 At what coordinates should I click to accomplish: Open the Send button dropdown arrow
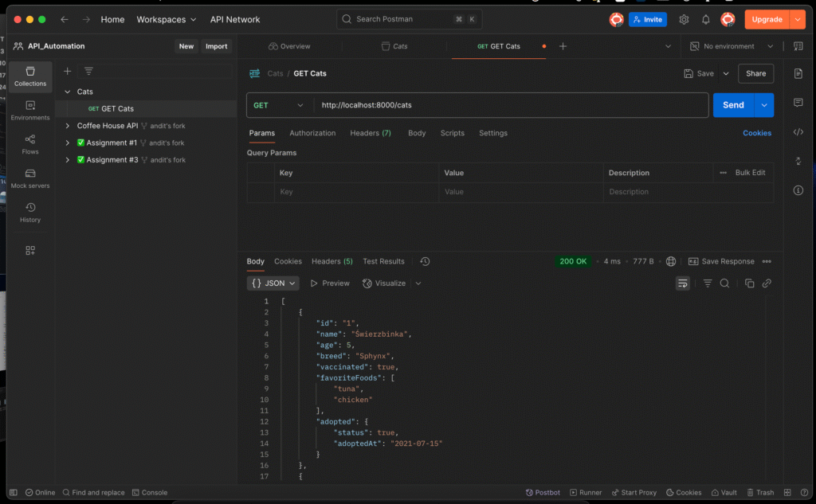764,105
